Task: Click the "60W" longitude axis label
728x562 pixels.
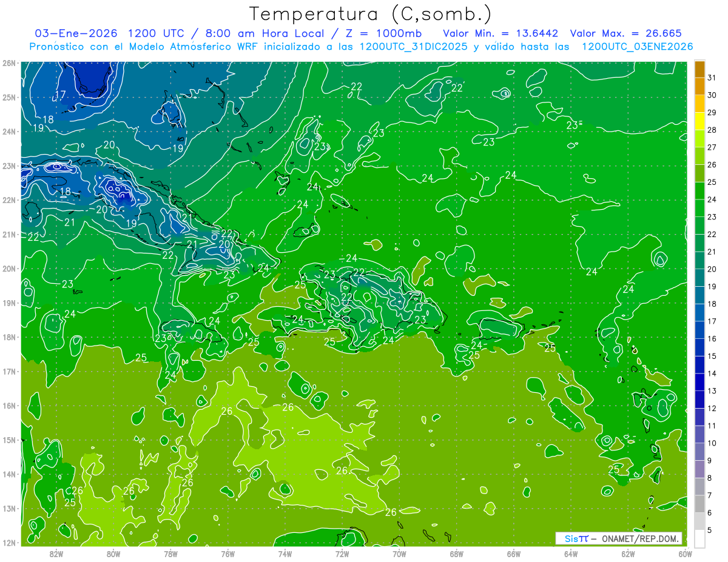Action: (685, 554)
